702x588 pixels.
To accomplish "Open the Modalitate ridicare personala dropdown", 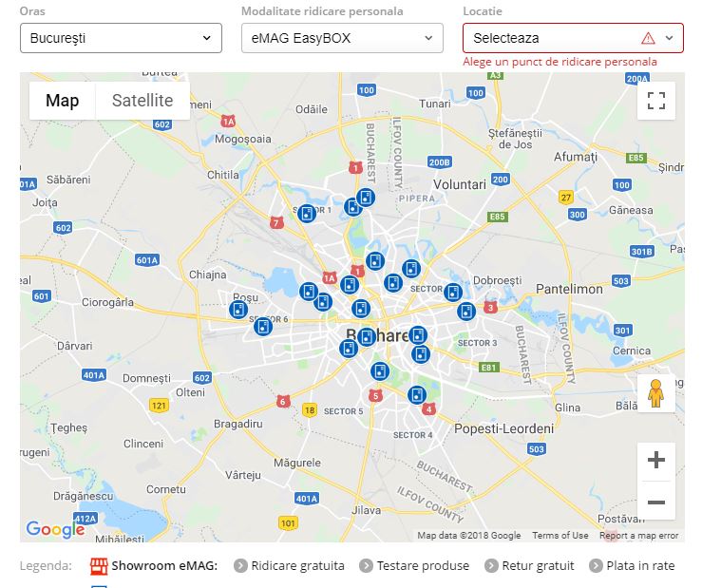I will [342, 38].
